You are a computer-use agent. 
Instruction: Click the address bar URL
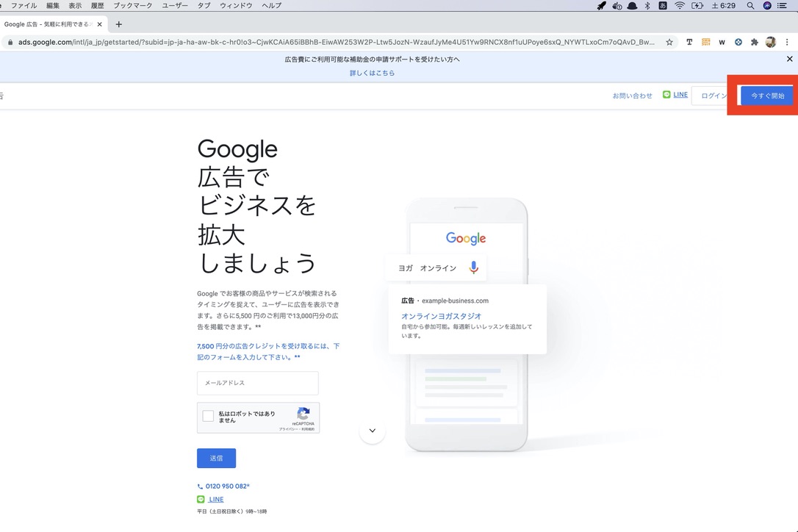pos(336,43)
